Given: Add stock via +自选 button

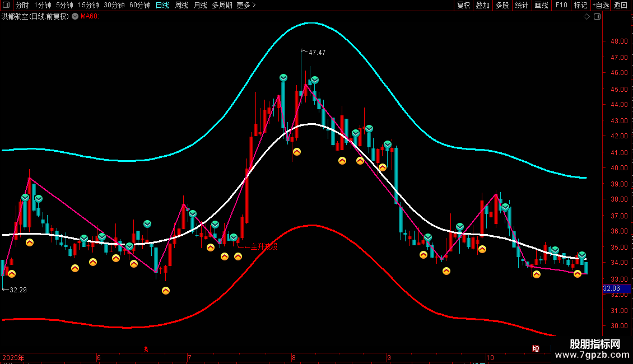Looking at the screenshot, I should tap(601, 5).
